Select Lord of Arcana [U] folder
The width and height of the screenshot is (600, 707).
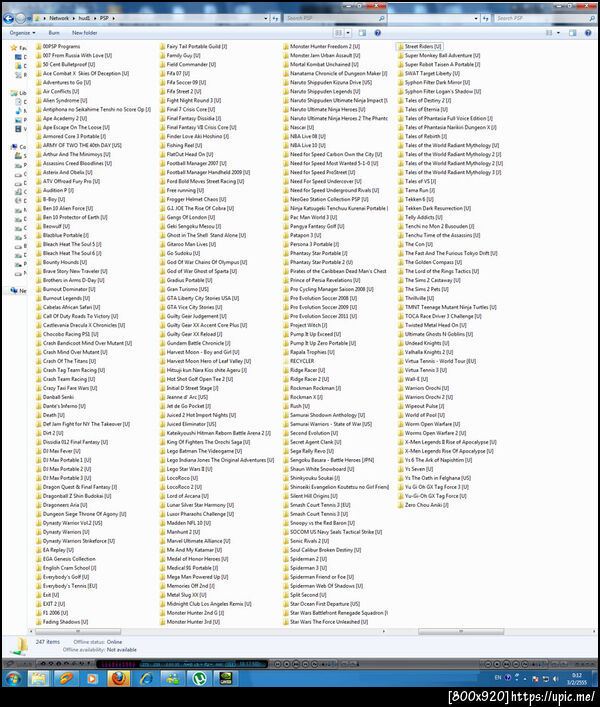[x=184, y=496]
